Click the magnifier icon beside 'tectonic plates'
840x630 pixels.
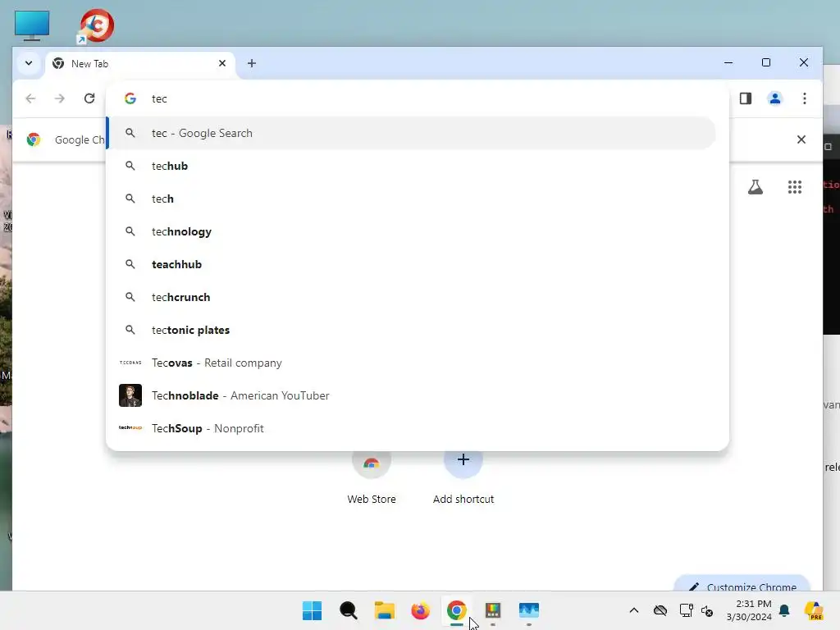click(x=130, y=330)
